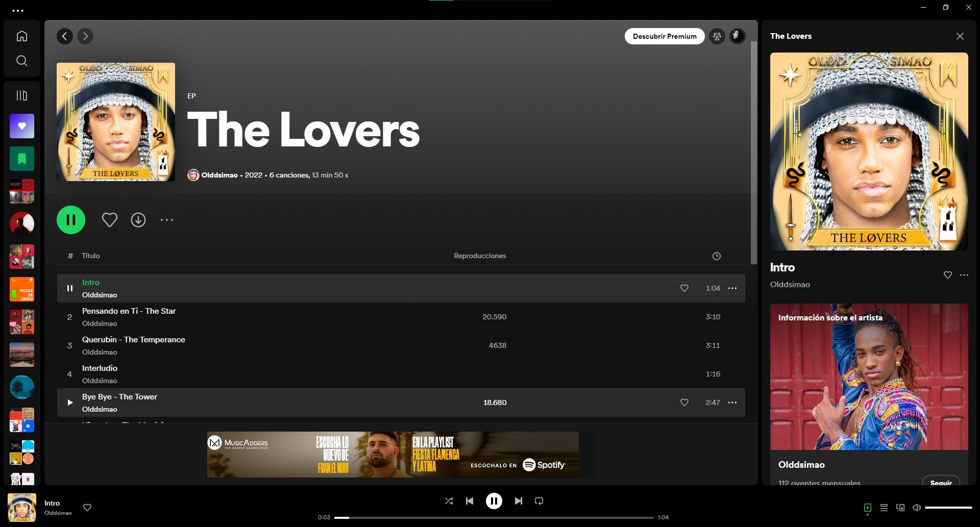Like Bye Bye - The Tower track
The image size is (980, 527).
[x=684, y=403]
